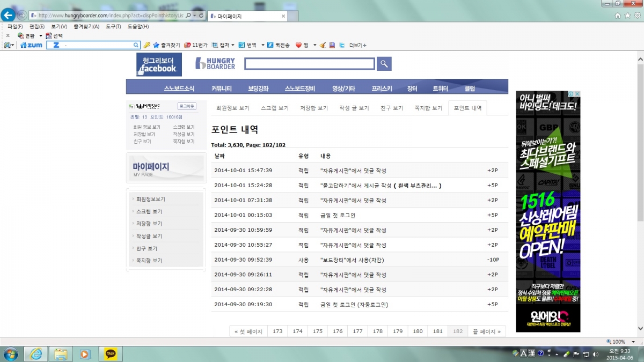Click the zum home logo in toolbar
The image size is (644, 362).
(x=31, y=45)
